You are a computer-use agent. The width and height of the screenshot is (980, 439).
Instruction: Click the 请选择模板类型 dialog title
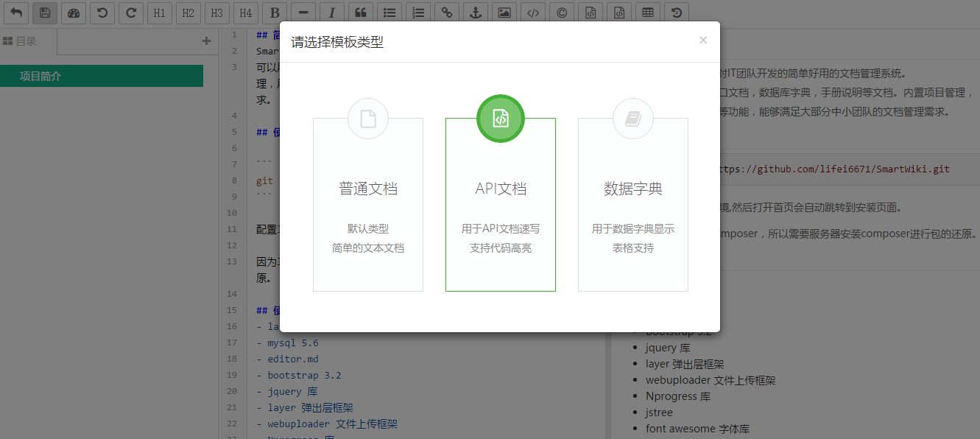pyautogui.click(x=337, y=43)
